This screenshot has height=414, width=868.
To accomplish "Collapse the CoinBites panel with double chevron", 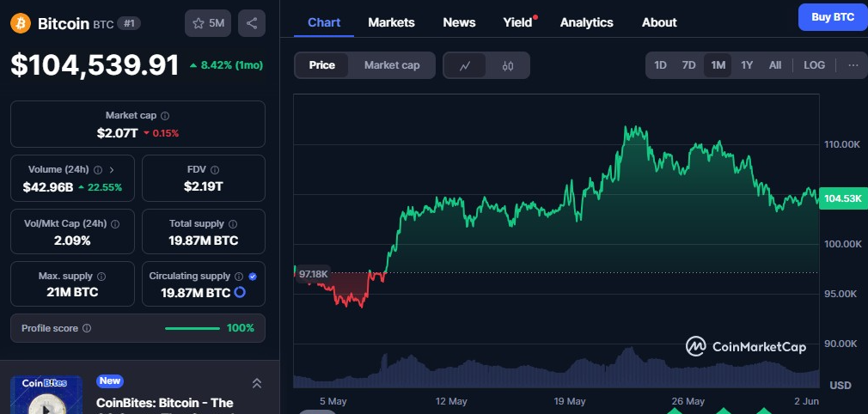I will [x=256, y=383].
